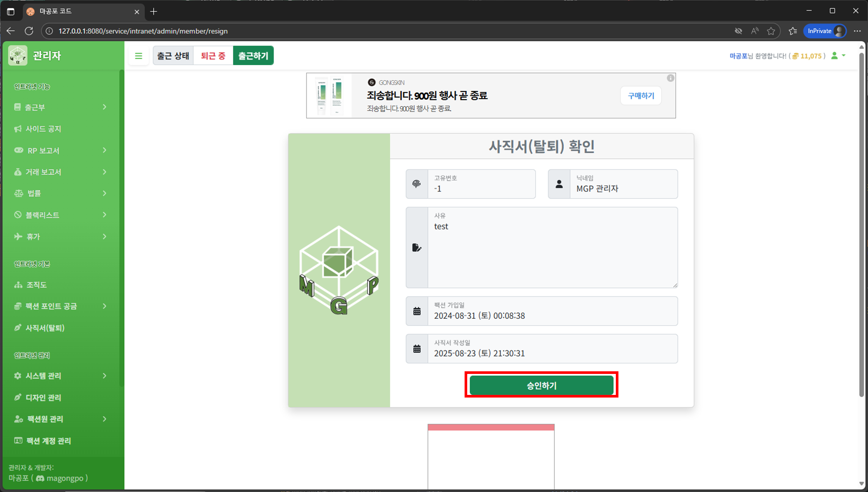Click the 휴가 airplane icon
This screenshot has width=868, height=492.
coord(18,237)
